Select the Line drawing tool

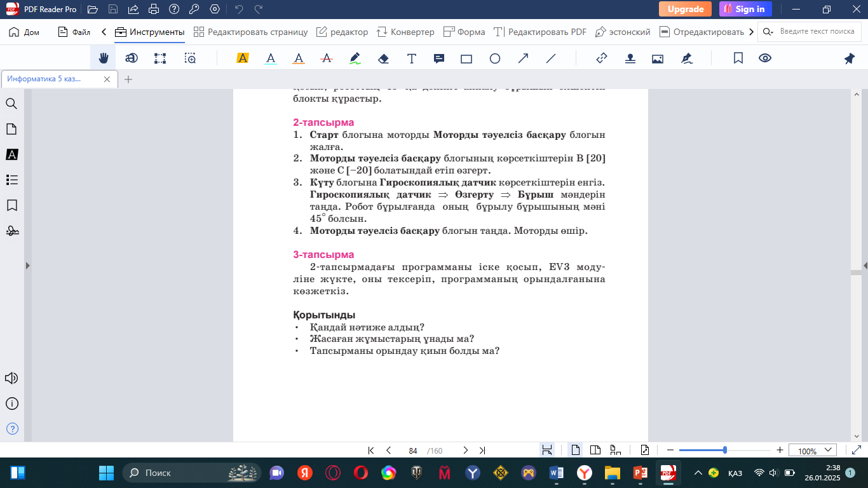(551, 58)
